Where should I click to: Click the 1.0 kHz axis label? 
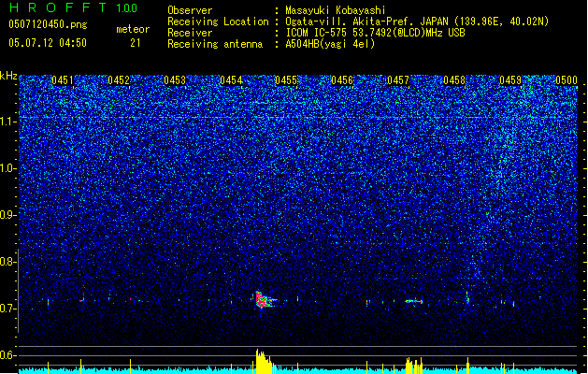coord(7,168)
